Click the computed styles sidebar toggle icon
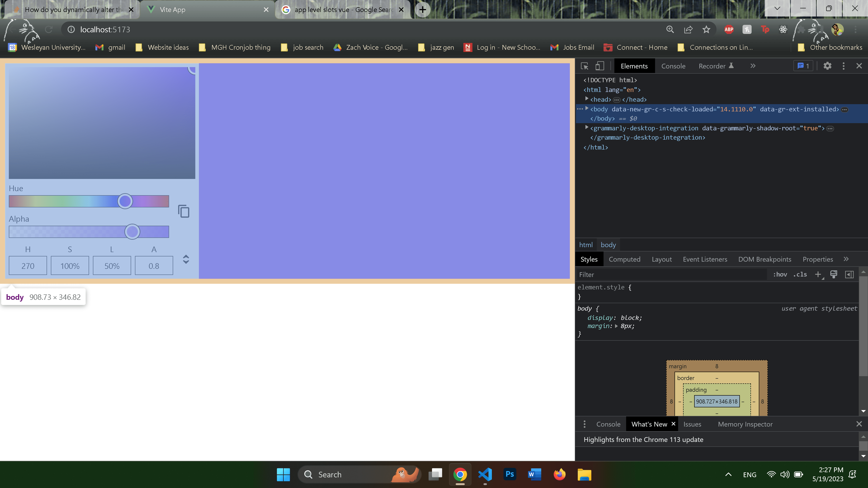The height and width of the screenshot is (488, 868). pos(849,274)
